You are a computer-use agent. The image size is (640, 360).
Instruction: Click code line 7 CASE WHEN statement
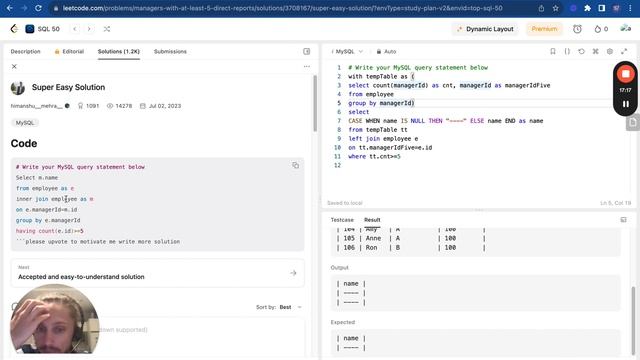[x=445, y=121]
